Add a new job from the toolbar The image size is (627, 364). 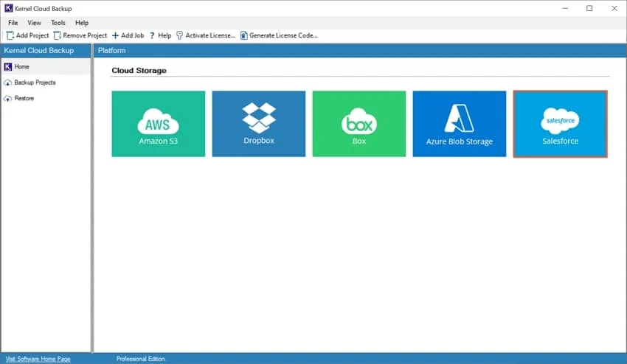tap(128, 35)
